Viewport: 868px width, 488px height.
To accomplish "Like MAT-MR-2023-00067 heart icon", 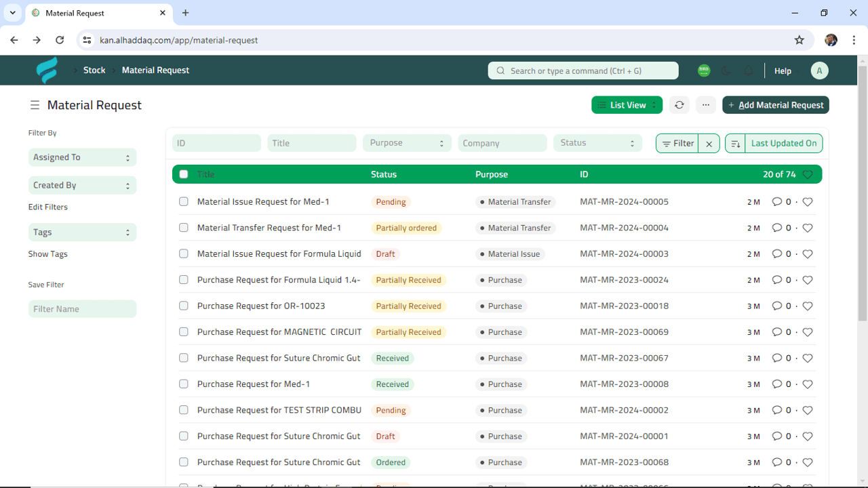I will 808,358.
